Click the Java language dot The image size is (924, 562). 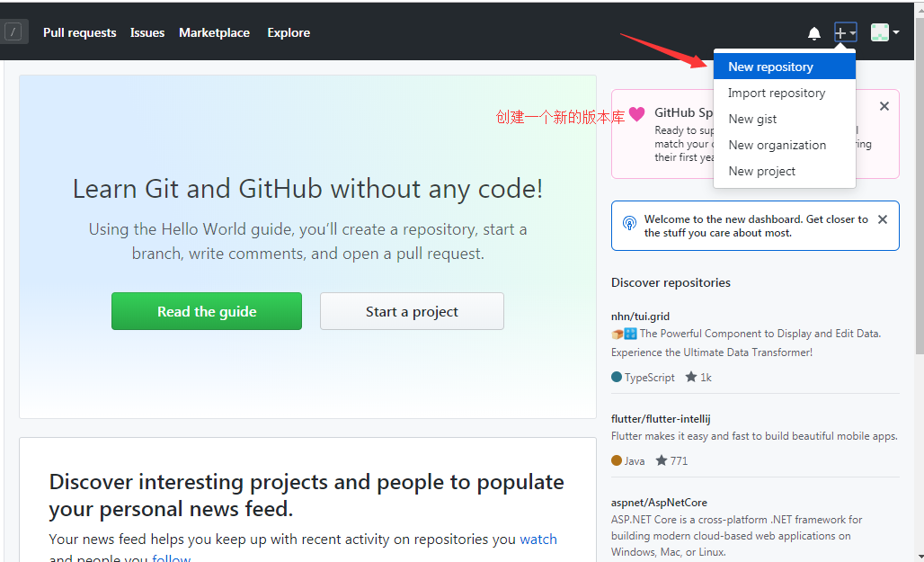click(x=617, y=460)
